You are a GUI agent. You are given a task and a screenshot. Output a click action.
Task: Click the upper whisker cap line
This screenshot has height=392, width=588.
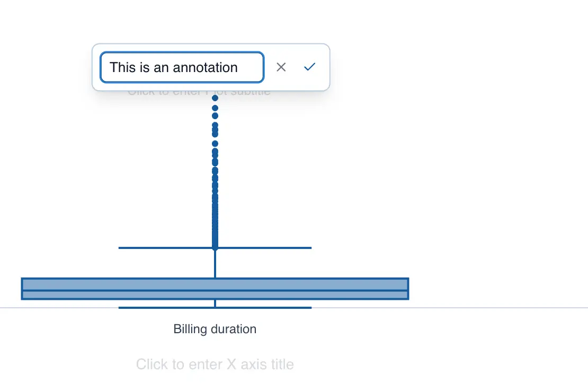click(159, 247)
